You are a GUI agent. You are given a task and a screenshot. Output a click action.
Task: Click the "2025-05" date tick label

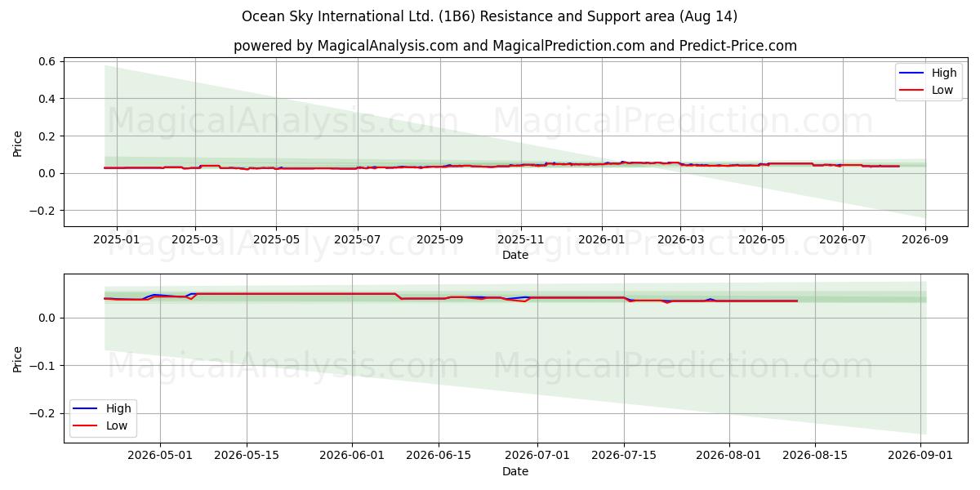tap(276, 239)
